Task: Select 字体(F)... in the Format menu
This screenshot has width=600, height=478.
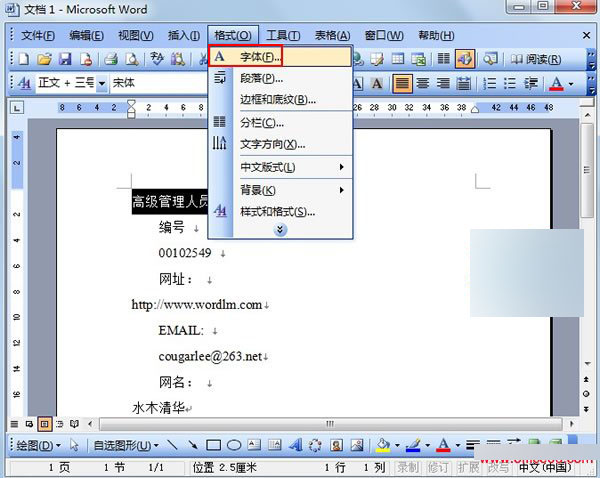Action: click(280, 57)
